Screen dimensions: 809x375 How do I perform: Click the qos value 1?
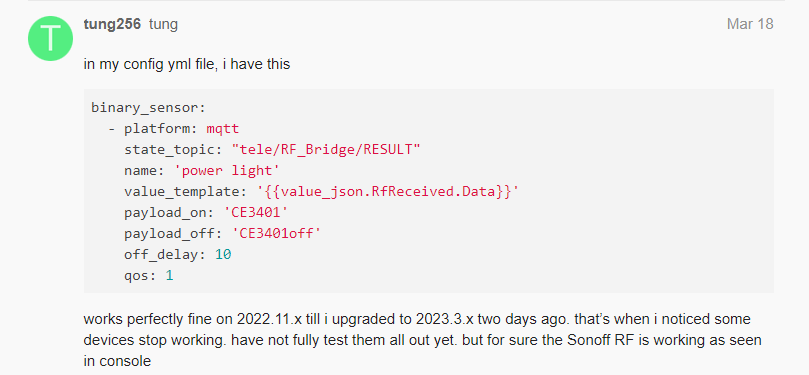[x=169, y=276]
